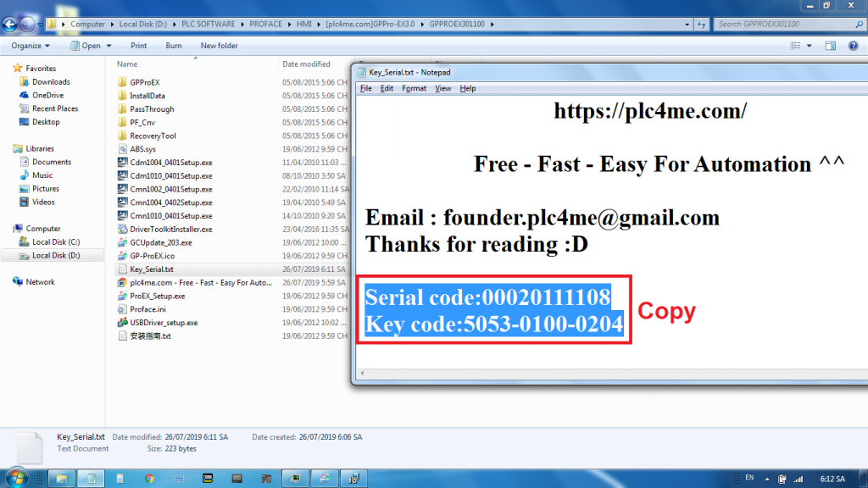Open the Explorer help icon
This screenshot has height=488, width=868.
coord(854,46)
